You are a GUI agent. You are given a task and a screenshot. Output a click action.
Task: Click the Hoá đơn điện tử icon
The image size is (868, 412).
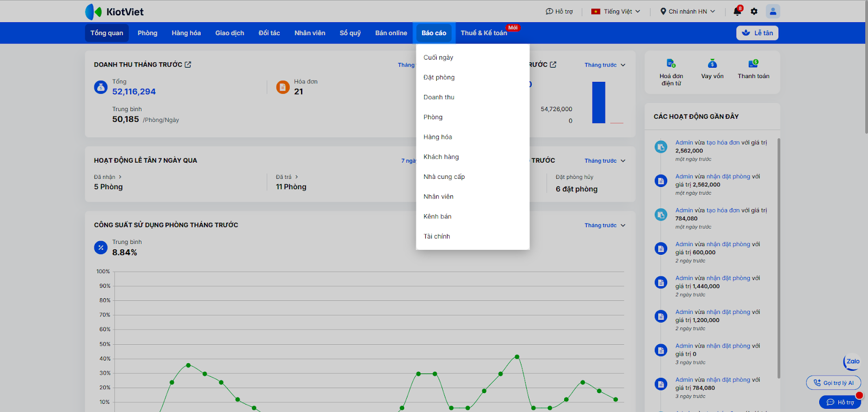(x=671, y=63)
